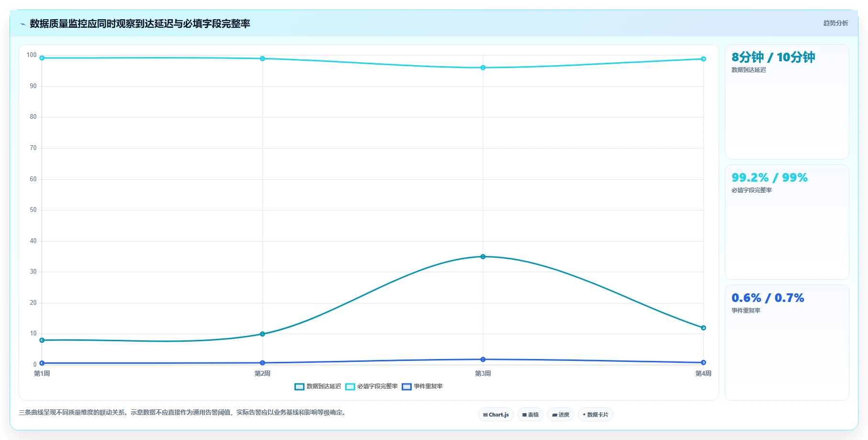Screen dimensions: 868x440
Task: Select the 第2周 data point on the 事件重复率 line
Action: [262, 363]
